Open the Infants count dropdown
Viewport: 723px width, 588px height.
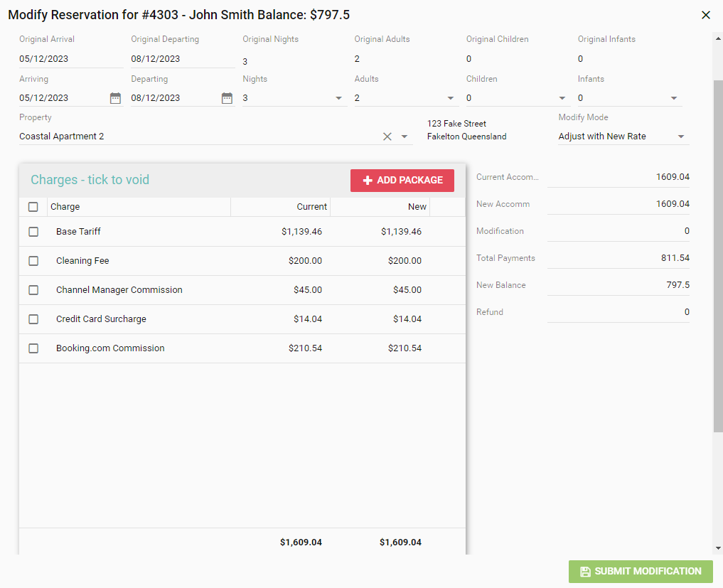point(674,98)
